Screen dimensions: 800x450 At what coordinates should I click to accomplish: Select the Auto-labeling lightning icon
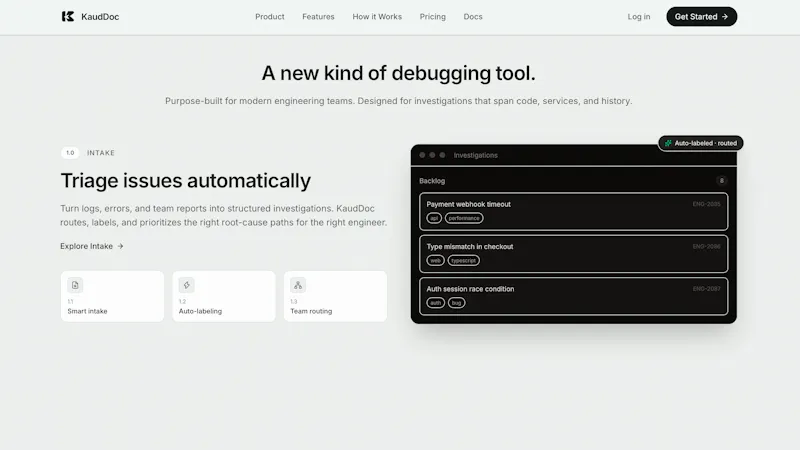coord(186,285)
